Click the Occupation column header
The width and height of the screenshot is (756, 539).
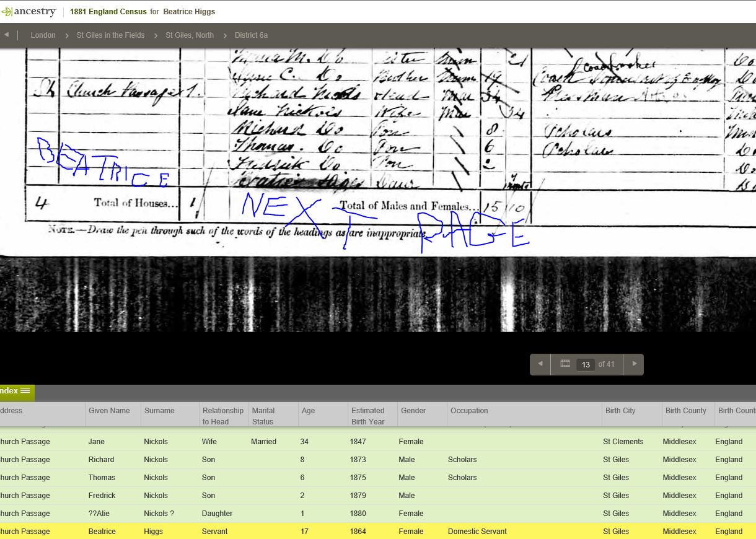[469, 411]
